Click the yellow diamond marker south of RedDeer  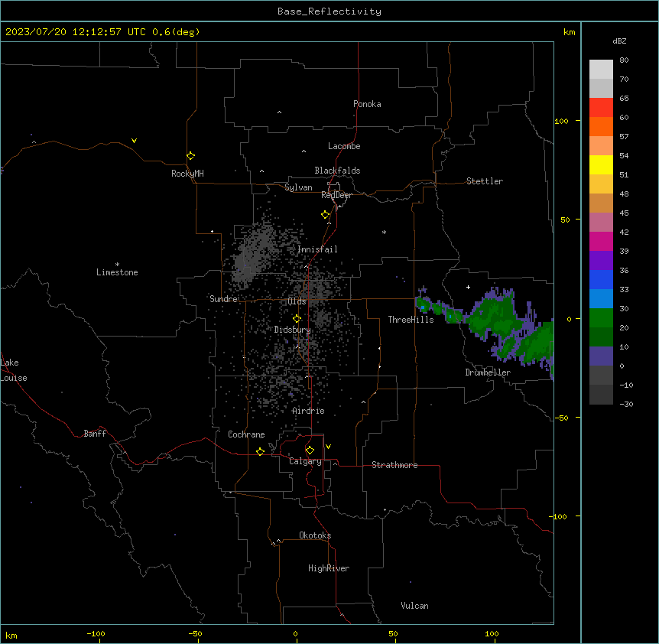point(325,215)
